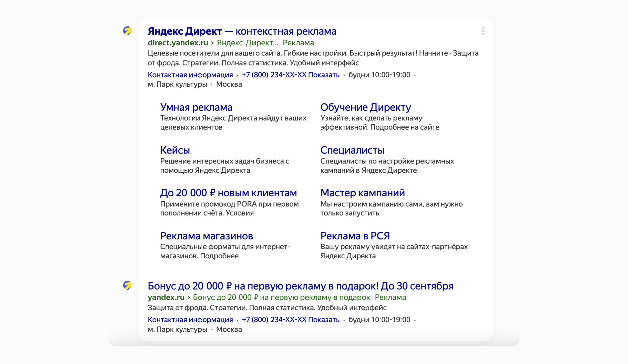Click 'будни 10:00-19:00' in second ad
Screen dimensions: 628x364
(x=379, y=320)
